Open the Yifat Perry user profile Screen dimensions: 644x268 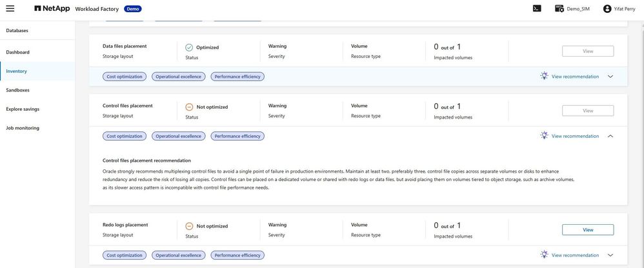(x=607, y=8)
